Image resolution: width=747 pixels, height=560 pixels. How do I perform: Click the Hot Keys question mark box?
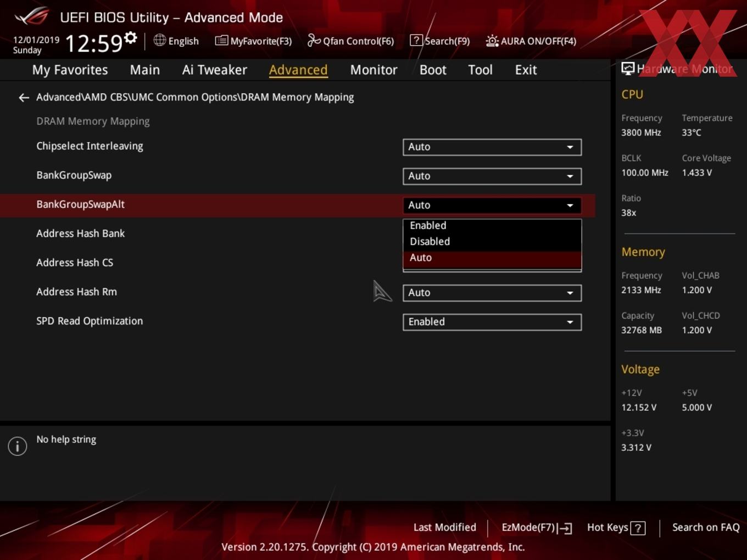pos(638,528)
